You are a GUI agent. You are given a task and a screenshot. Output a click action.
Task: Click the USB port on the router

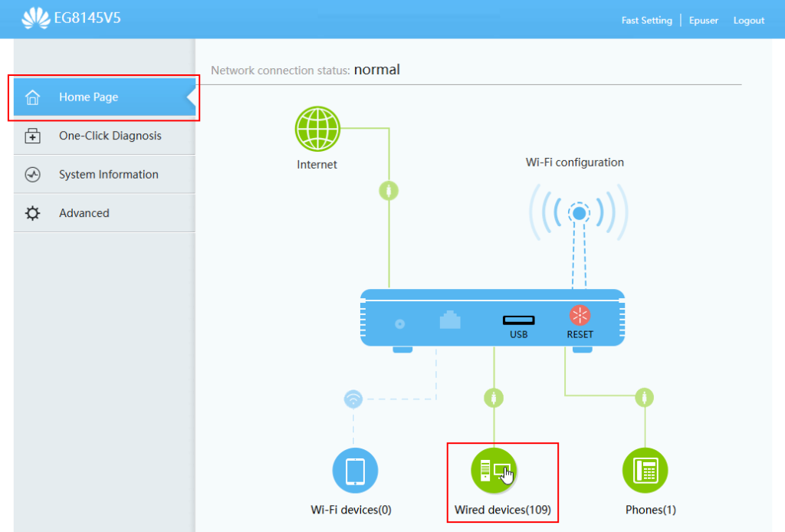pyautogui.click(x=518, y=320)
